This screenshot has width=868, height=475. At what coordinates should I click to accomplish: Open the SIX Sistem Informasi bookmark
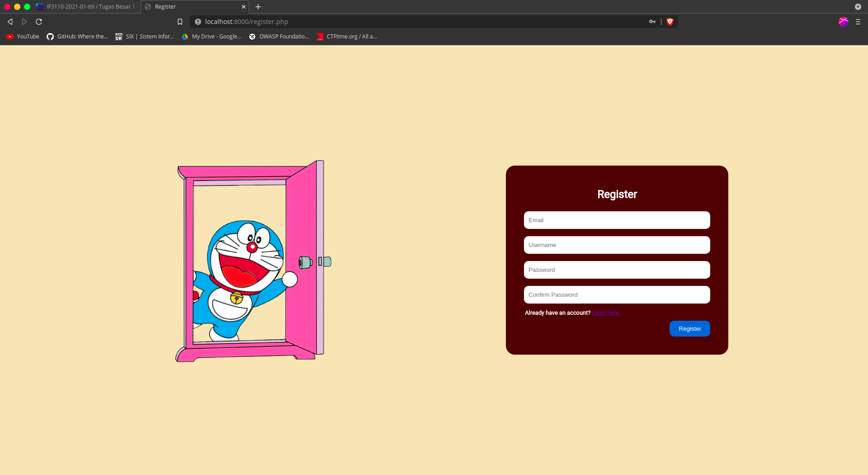(145, 37)
